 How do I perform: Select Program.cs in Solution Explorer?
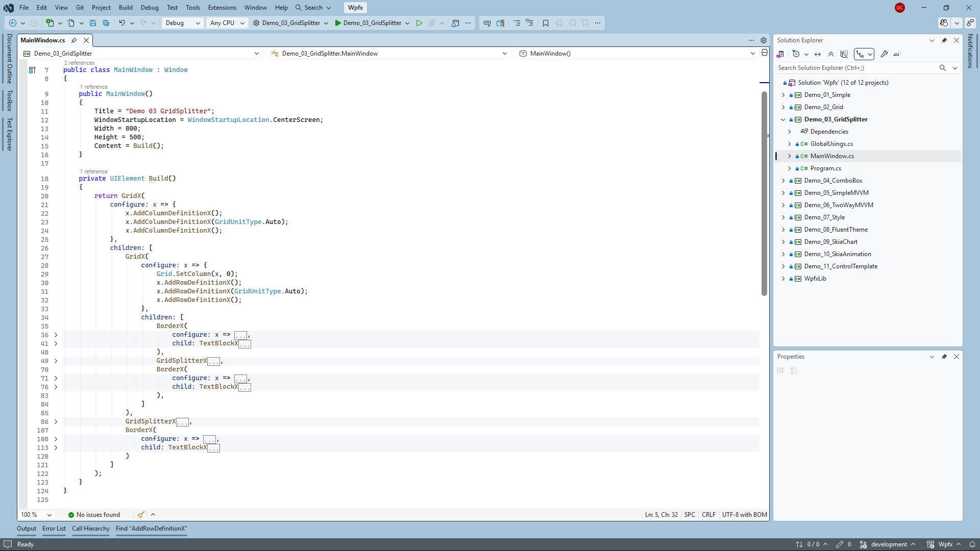[825, 168]
